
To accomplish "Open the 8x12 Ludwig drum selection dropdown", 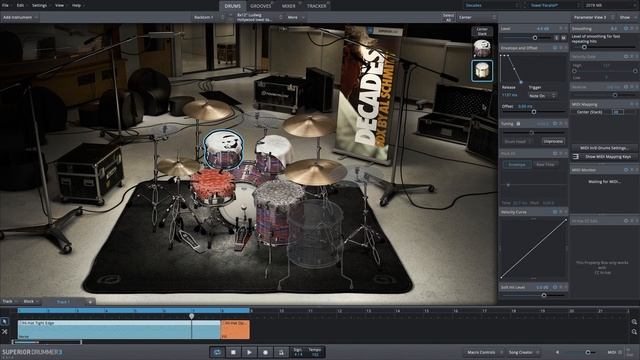I will [x=259, y=18].
